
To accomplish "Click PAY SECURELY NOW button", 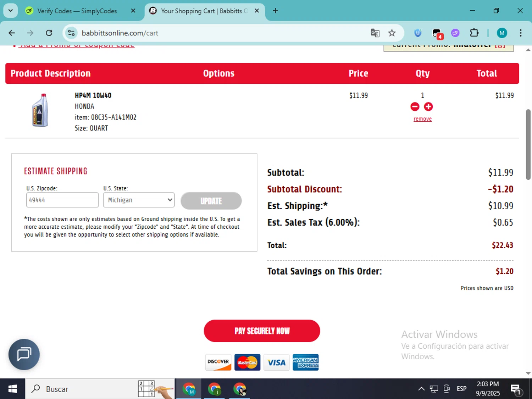I will point(262,331).
